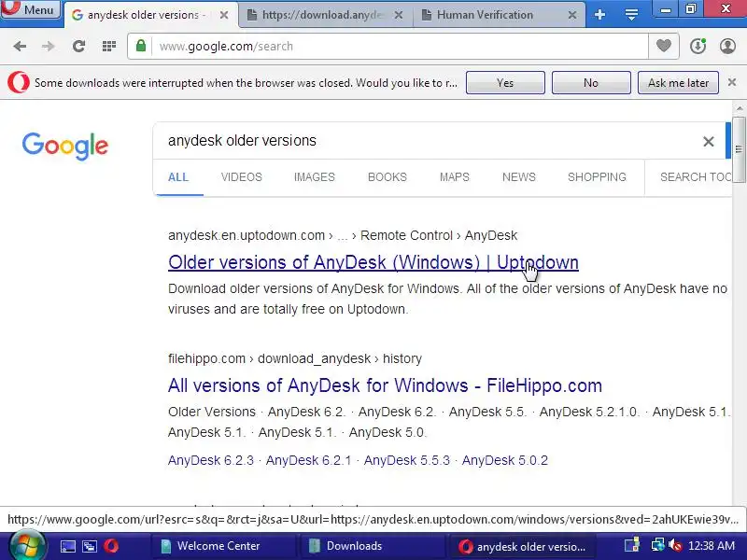The width and height of the screenshot is (747, 560).
Task: Click the scrollbar up arrow
Action: coord(739,108)
